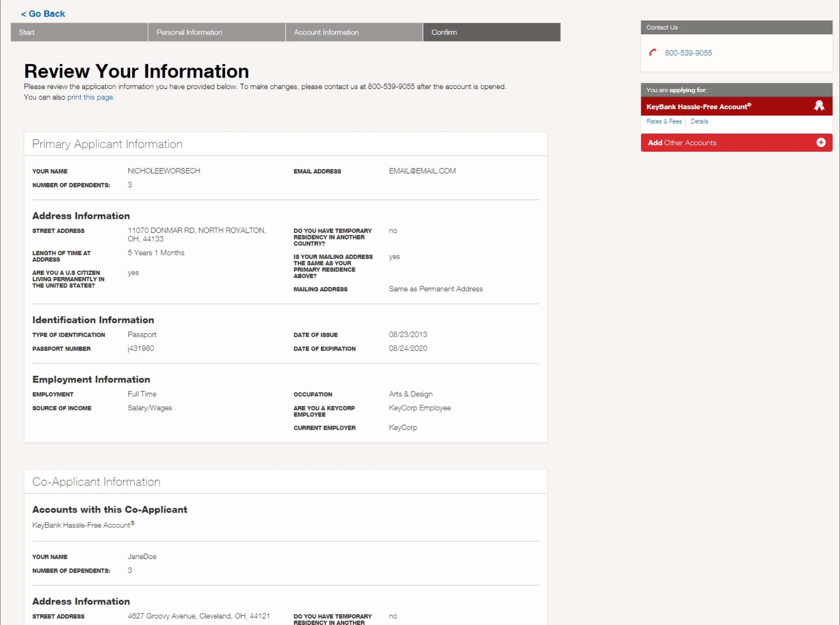Click the Contact Us panel header
The height and width of the screenshot is (625, 840).
coord(736,27)
